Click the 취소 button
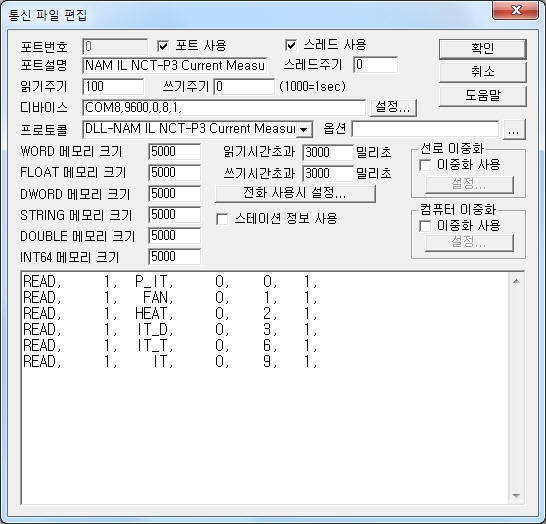546x524 pixels. [483, 72]
